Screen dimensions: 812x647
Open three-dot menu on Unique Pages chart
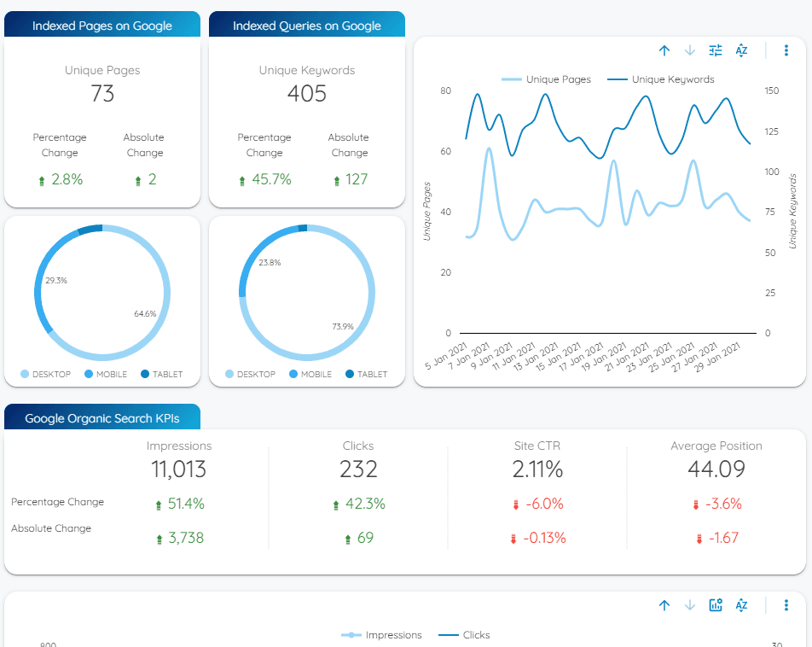(x=786, y=50)
